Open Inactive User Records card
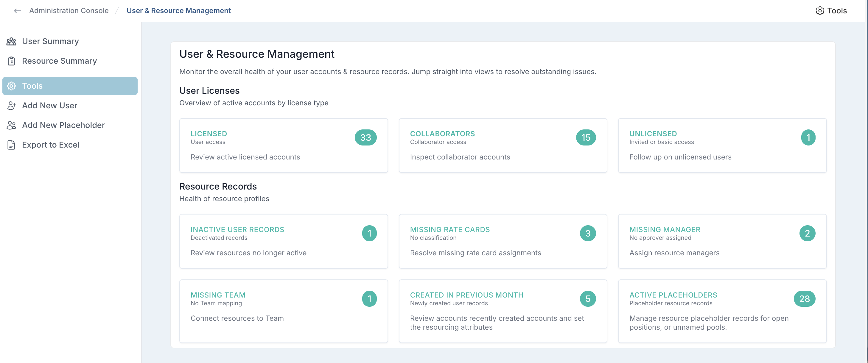Screen dimensions: 868x363 click(283, 241)
